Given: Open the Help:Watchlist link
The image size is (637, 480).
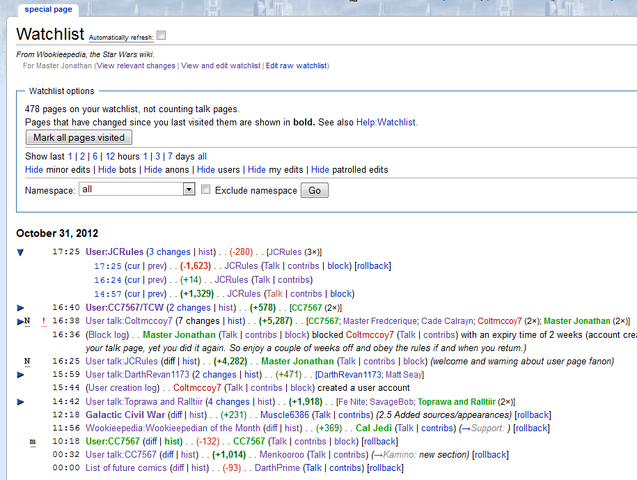Looking at the screenshot, I should coord(386,122).
